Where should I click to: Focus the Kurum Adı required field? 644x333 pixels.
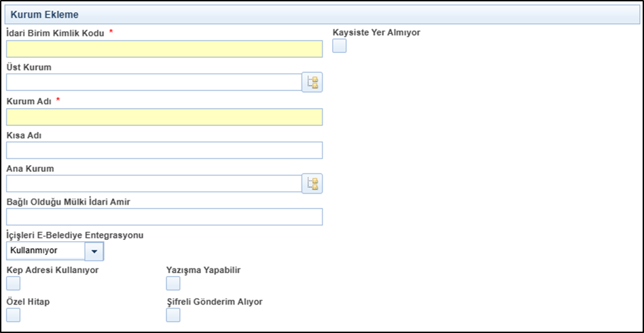pyautogui.click(x=164, y=117)
